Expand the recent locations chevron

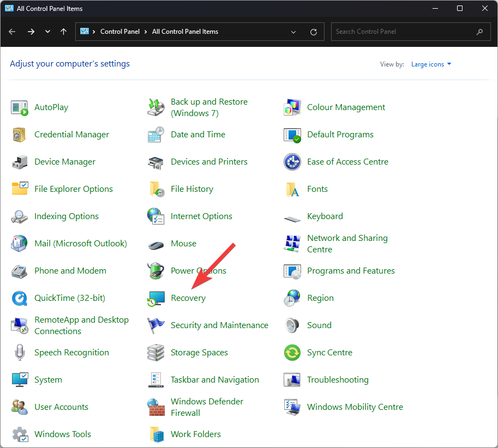(x=47, y=32)
